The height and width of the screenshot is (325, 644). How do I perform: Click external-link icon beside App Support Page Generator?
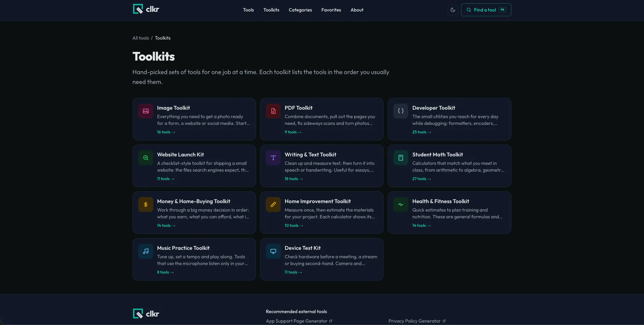click(331, 321)
